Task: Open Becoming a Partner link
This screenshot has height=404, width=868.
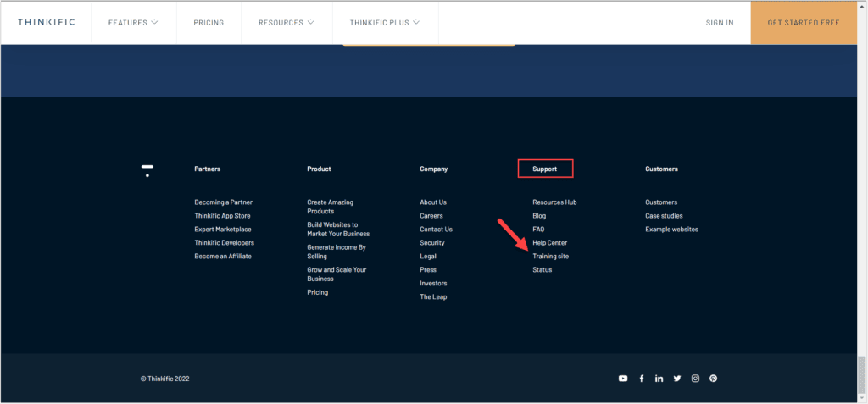Action: coord(223,202)
